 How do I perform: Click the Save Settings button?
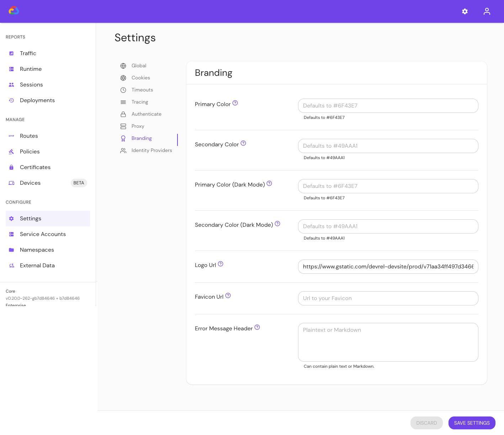point(472,423)
